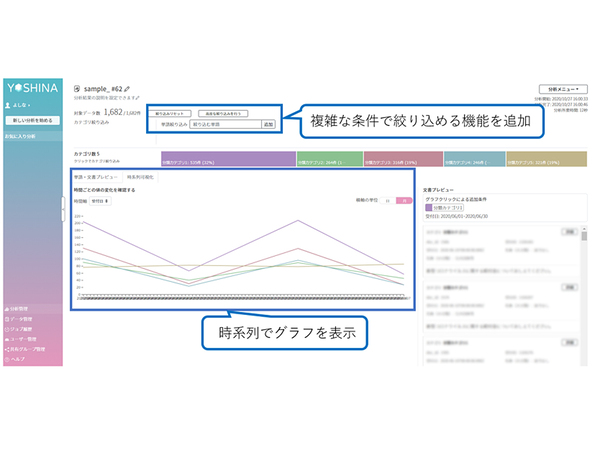Viewport: 600px width, 450px height.
Task: Open 詳細 on the bottom document card
Action: [569, 342]
